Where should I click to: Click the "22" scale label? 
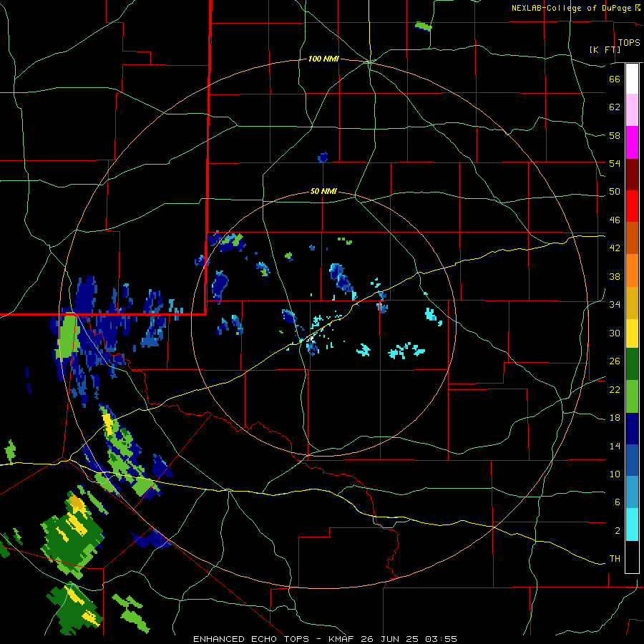(x=615, y=390)
